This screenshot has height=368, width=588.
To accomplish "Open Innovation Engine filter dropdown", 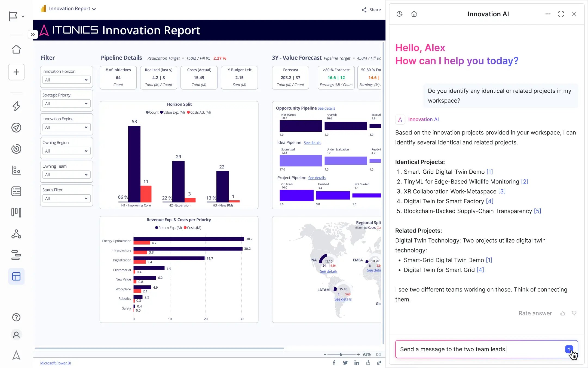I will point(66,127).
